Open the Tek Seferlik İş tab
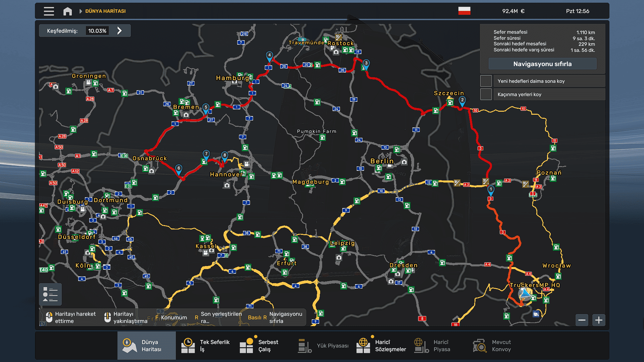Image resolution: width=644 pixels, height=362 pixels. [x=205, y=346]
